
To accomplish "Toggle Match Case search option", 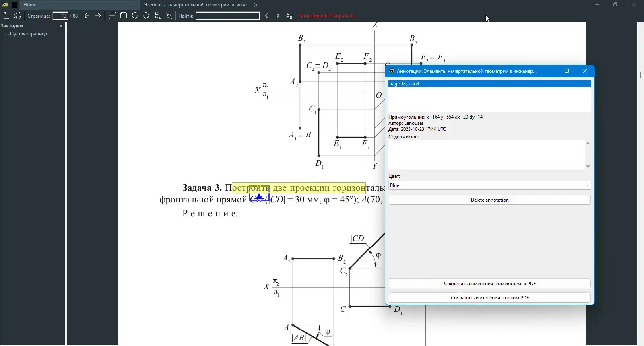I will pyautogui.click(x=289, y=16).
